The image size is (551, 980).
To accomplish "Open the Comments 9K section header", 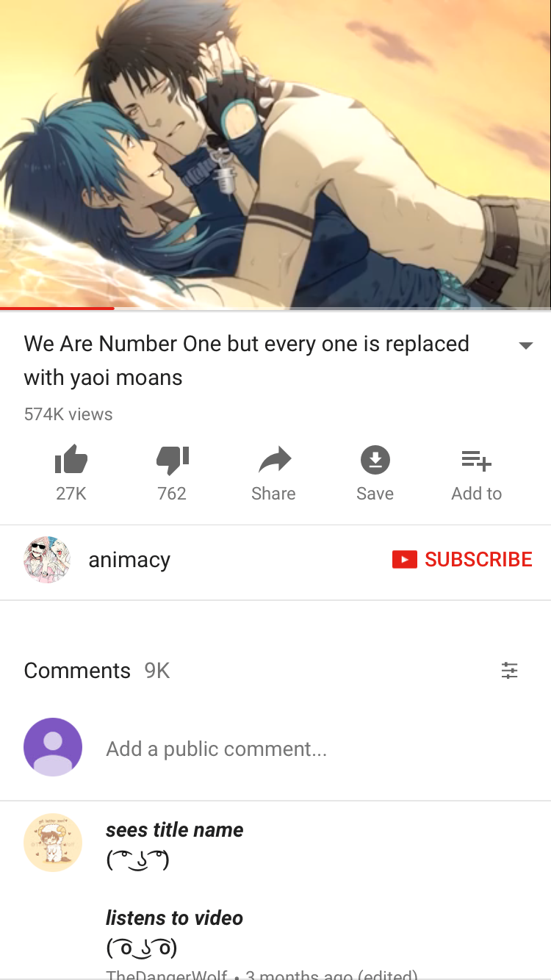I will tap(97, 671).
